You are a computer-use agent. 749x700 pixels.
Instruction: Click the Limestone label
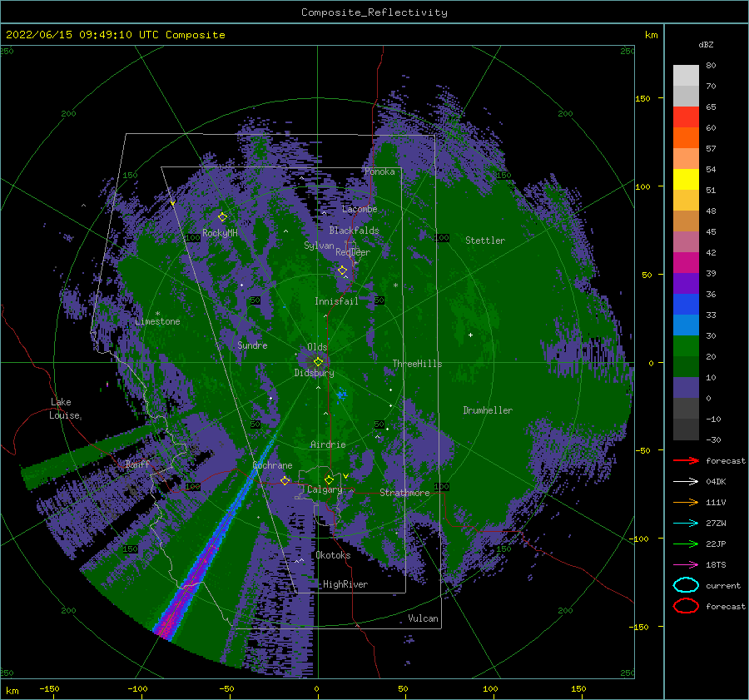[157, 321]
